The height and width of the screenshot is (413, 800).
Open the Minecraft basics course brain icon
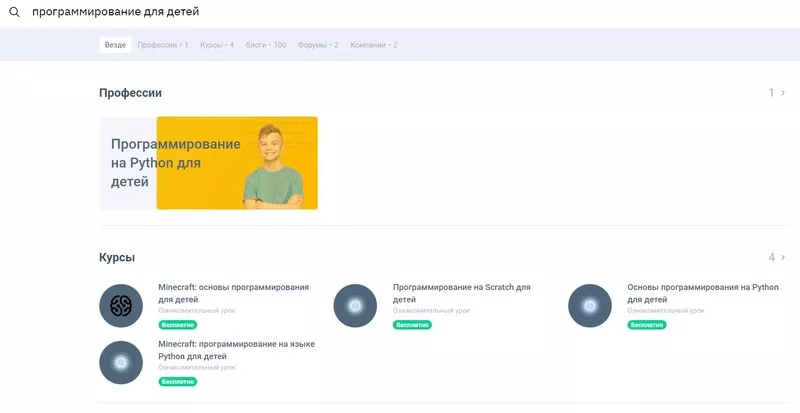(121, 305)
